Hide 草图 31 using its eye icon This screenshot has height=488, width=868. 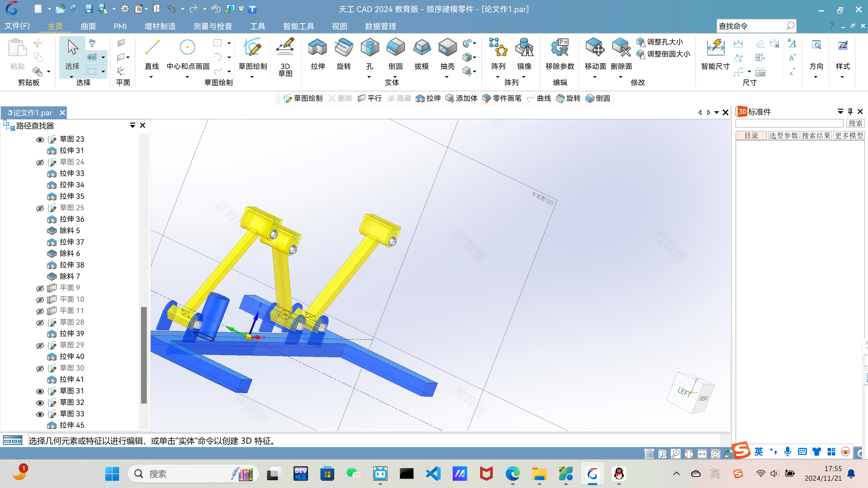click(x=40, y=391)
